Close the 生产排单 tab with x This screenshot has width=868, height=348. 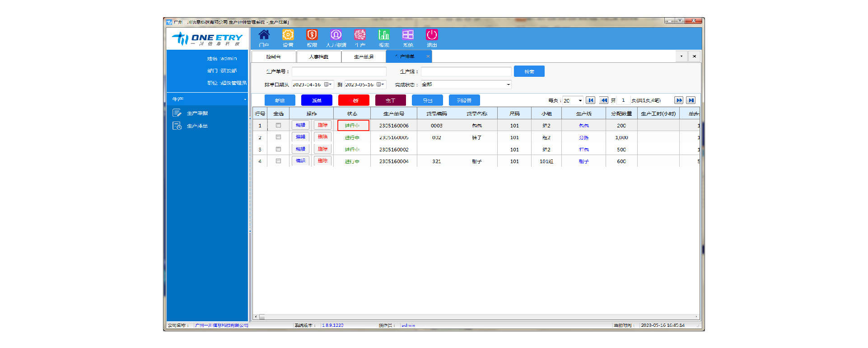click(x=428, y=56)
